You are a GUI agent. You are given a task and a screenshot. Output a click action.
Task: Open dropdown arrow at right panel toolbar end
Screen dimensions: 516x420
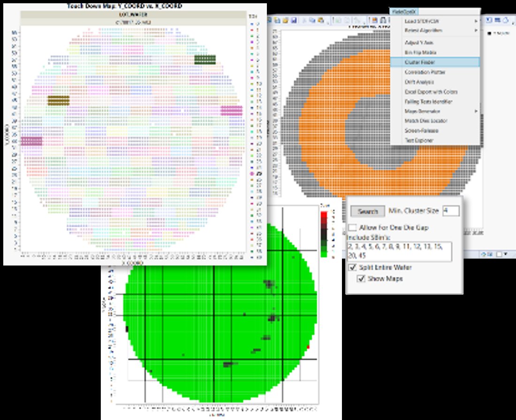pos(513,23)
